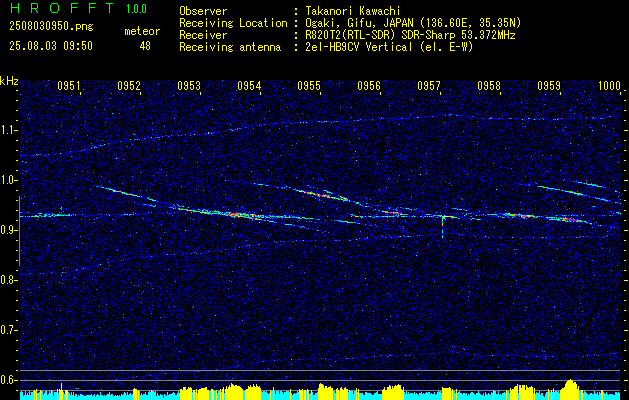629x400 pixels.
Task: Click the version number 1.0.0
Action: tap(136, 8)
